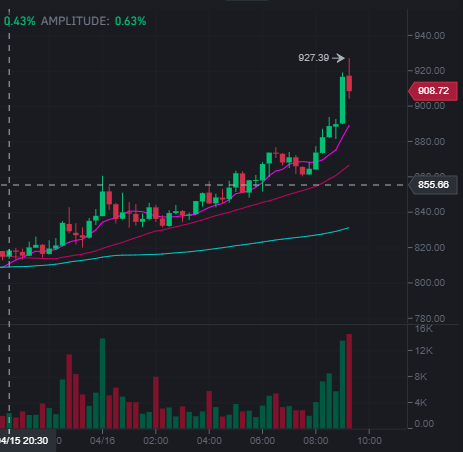
Task: Click the tall green volume bar at 04/16
Action: pyautogui.click(x=102, y=383)
